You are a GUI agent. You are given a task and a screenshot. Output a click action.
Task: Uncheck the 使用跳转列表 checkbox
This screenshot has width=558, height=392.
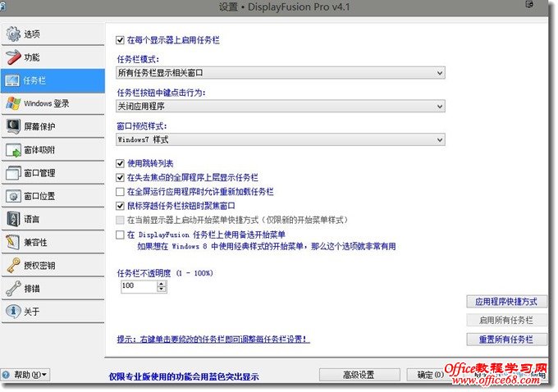click(120, 163)
